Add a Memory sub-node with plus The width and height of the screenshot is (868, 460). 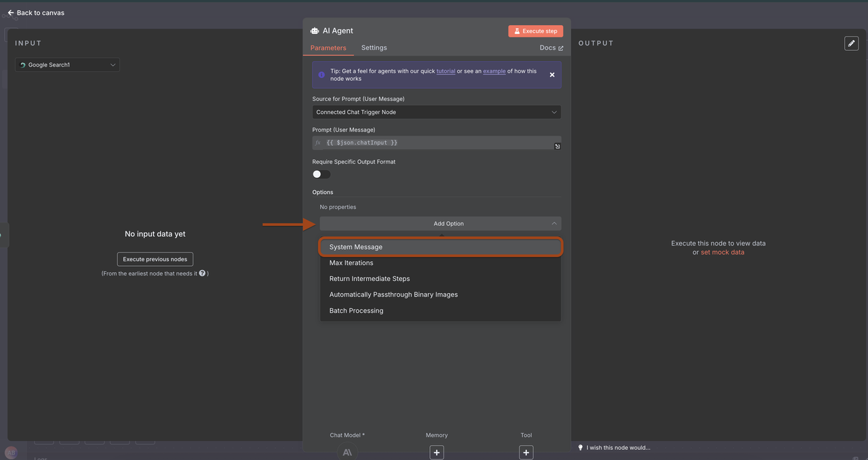437,453
